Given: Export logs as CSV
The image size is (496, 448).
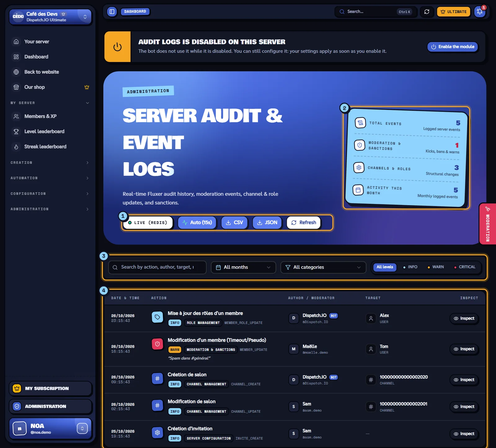Looking at the screenshot, I should coord(234,223).
